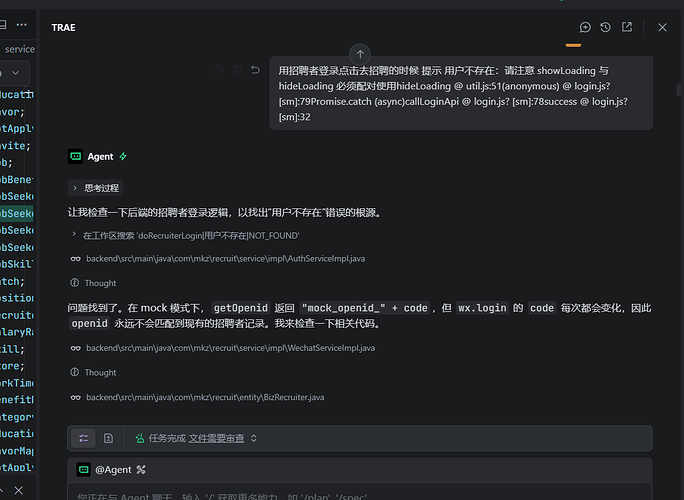Click the X icon at bottom-left sidebar

(18, 490)
